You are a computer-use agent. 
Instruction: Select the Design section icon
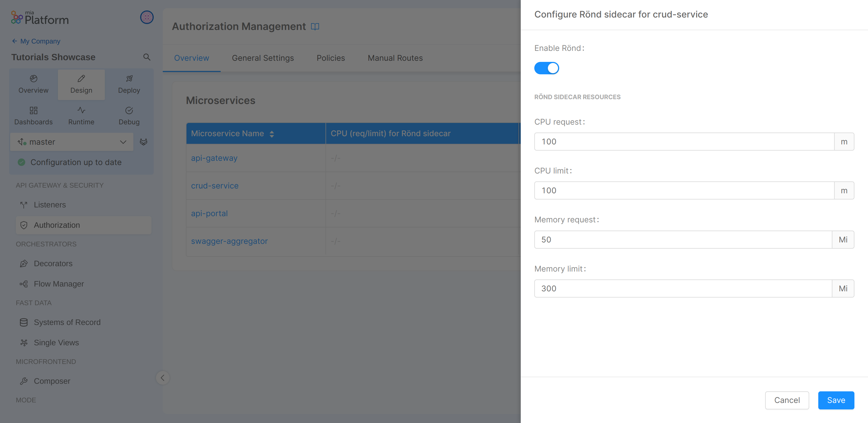click(x=81, y=79)
